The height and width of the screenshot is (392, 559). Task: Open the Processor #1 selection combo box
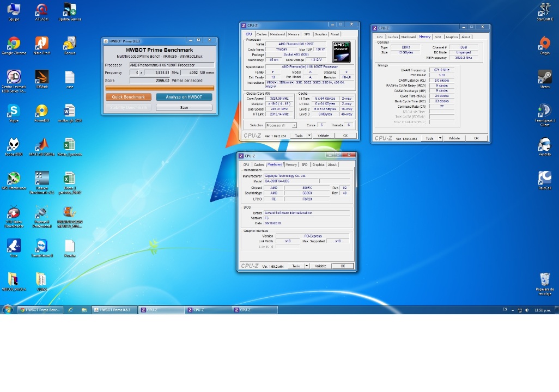pyautogui.click(x=281, y=125)
